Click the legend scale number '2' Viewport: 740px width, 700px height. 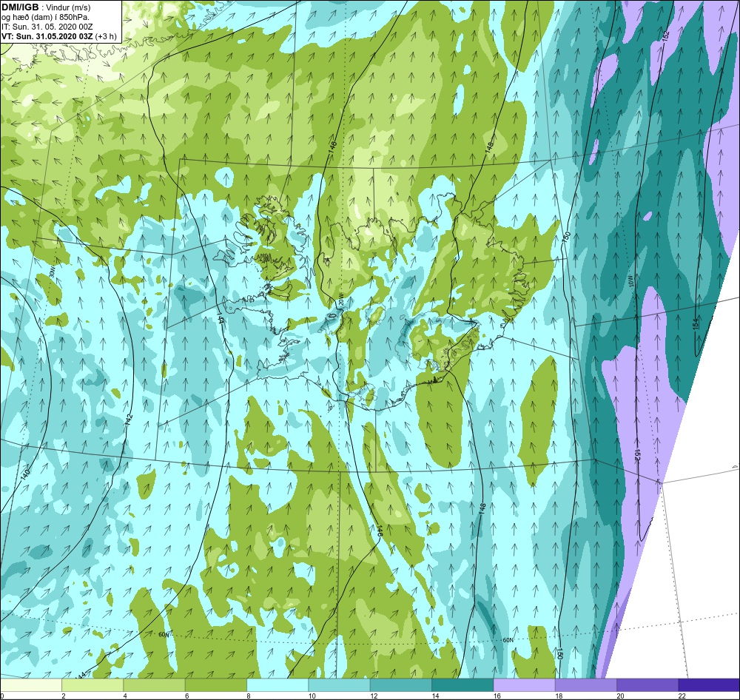point(64,696)
